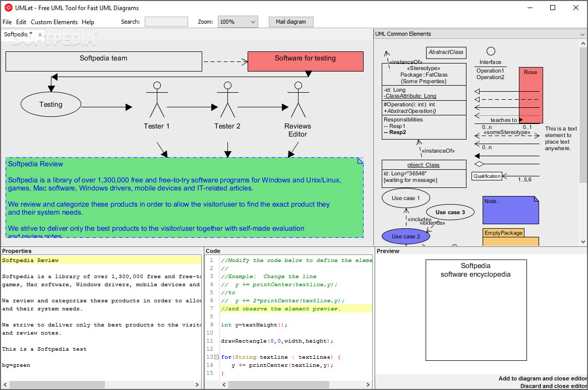Select the arrow from Tester 1 to Tester 2
The image size is (588, 390).
(x=192, y=107)
